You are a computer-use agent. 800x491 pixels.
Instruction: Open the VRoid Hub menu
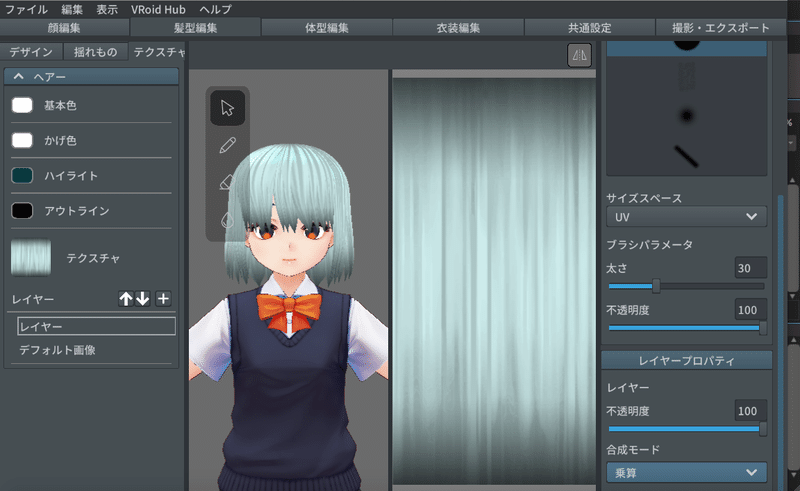158,9
